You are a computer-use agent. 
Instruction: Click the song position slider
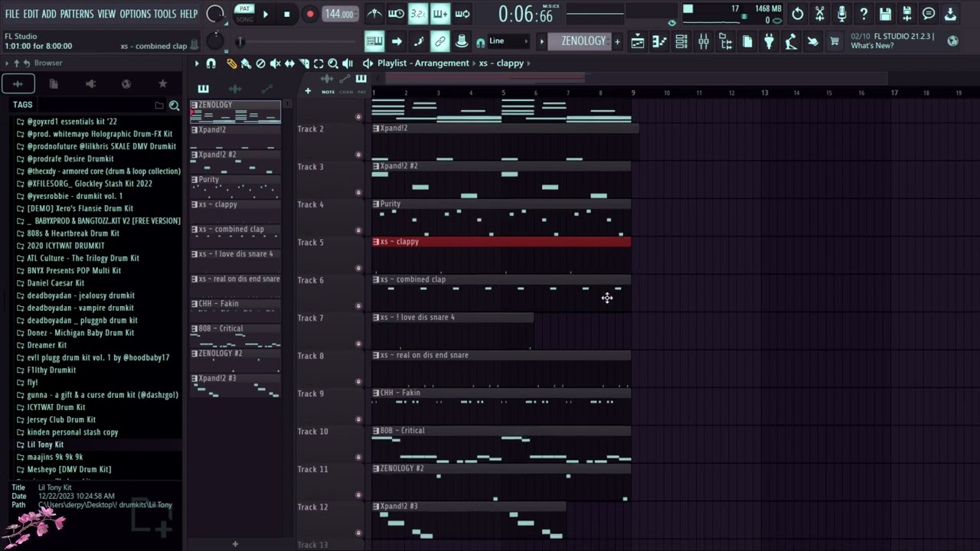[299, 41]
